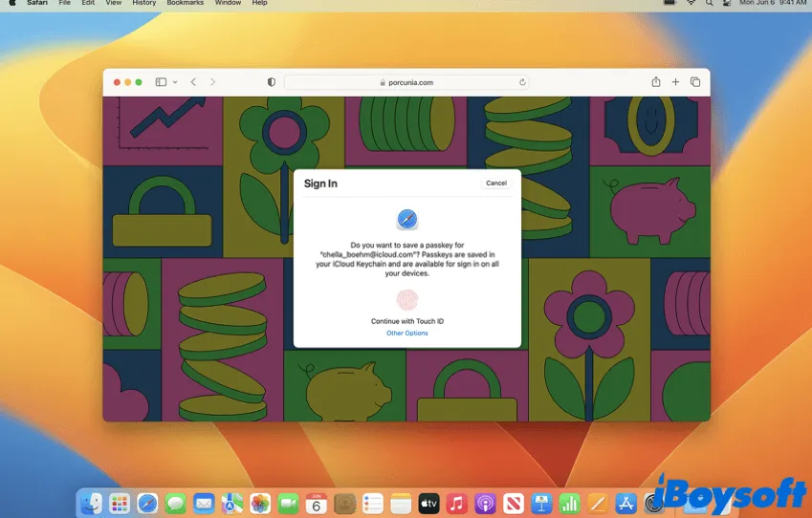Open Photos app in the Dock

tap(259, 503)
